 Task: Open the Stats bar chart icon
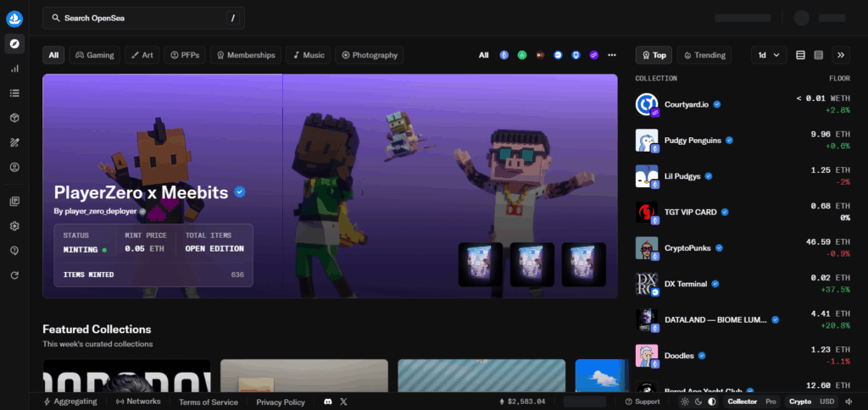[14, 69]
